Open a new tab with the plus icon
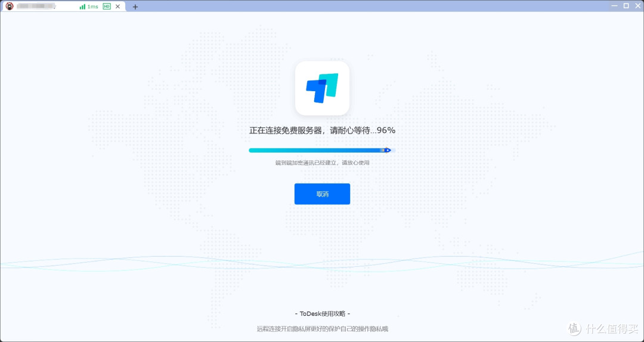Image resolution: width=644 pixels, height=342 pixels. tap(135, 7)
